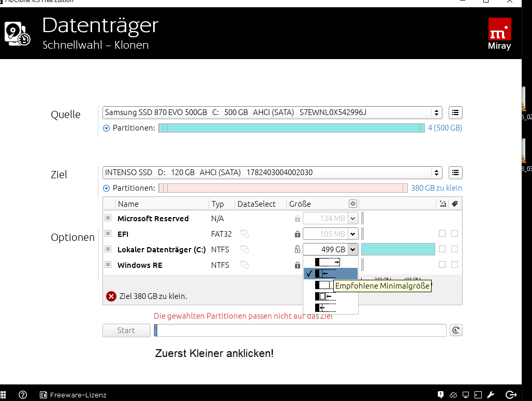532x401 pixels.
Task: Open the target disk list view icon
Action: click(455, 173)
